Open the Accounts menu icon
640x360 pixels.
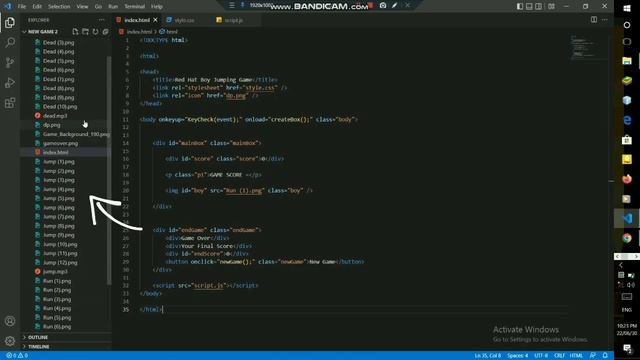10,321
